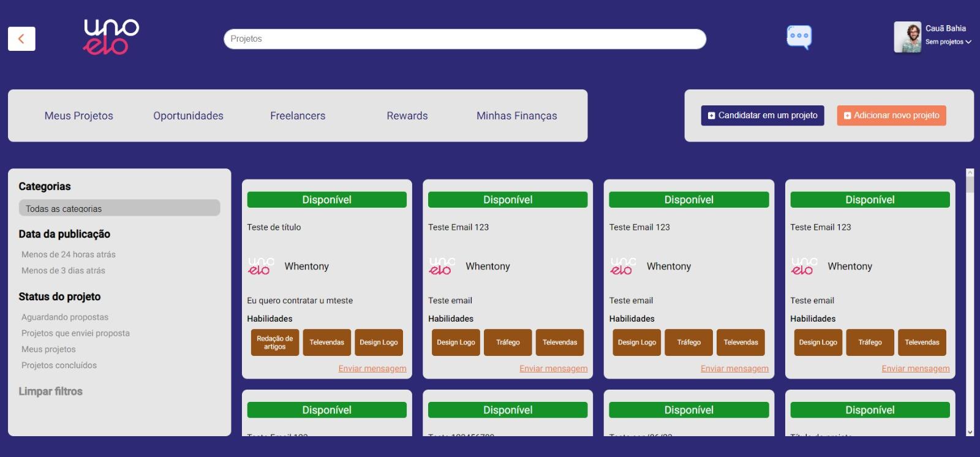The width and height of the screenshot is (980, 457).
Task: Open the Teste de título project
Action: [274, 227]
